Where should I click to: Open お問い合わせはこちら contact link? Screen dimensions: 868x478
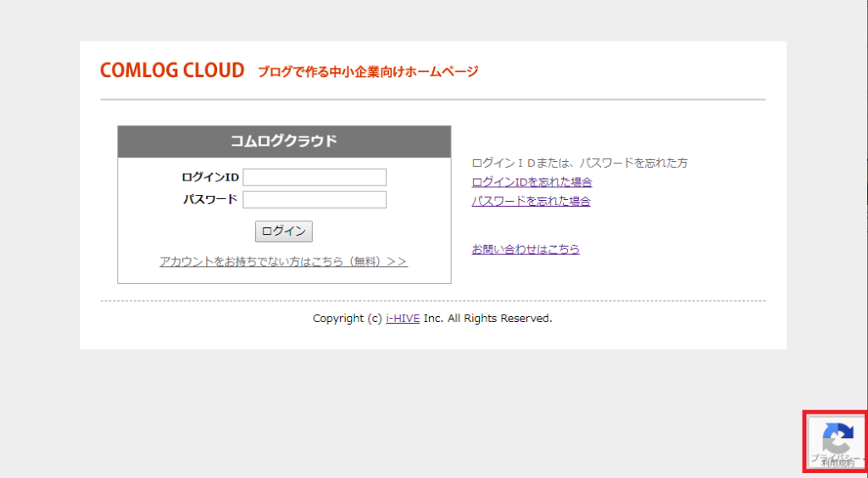click(526, 249)
